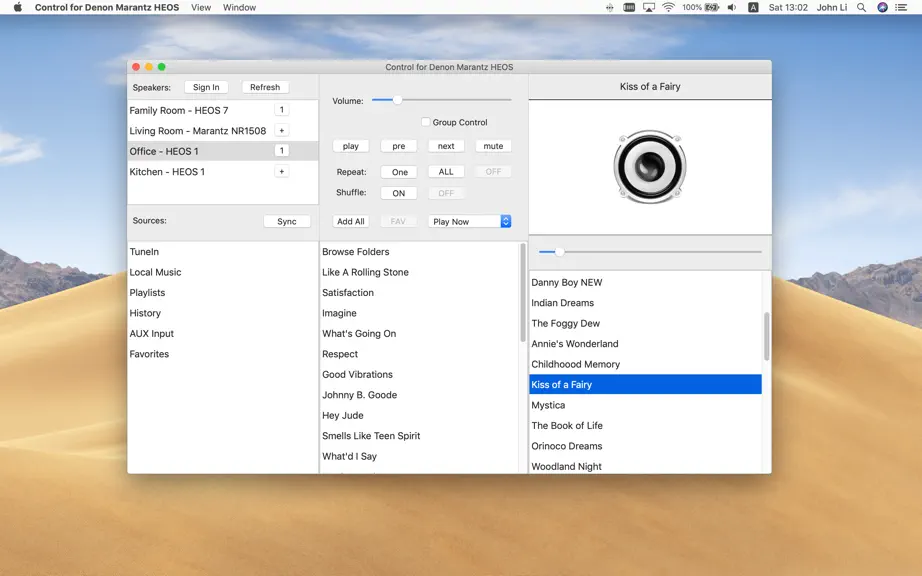Viewport: 922px width, 576px height.
Task: Select Indian Dreams in queue
Action: [646, 303]
